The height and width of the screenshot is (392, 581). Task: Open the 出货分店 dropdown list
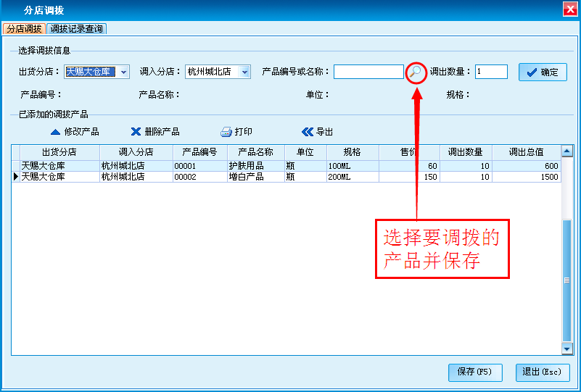[124, 72]
